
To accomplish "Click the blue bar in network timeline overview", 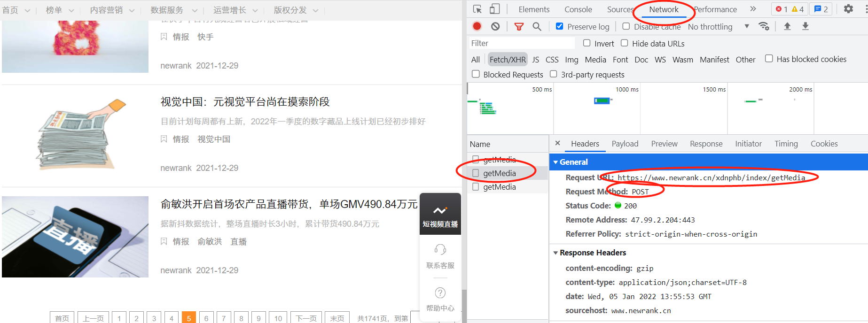I will tap(602, 100).
